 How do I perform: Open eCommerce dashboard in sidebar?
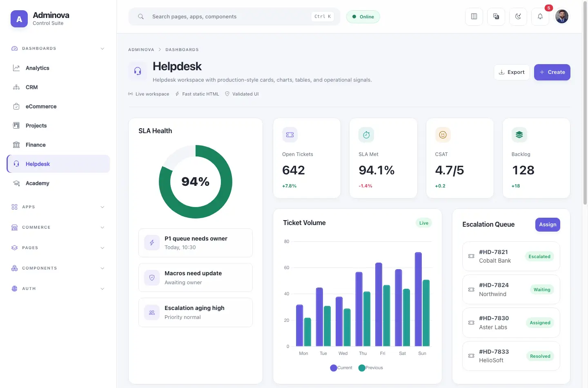(58, 107)
